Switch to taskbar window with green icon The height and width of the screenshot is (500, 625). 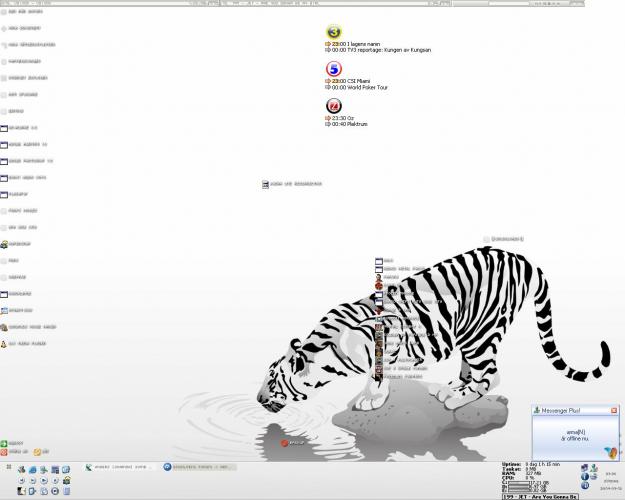click(118, 467)
